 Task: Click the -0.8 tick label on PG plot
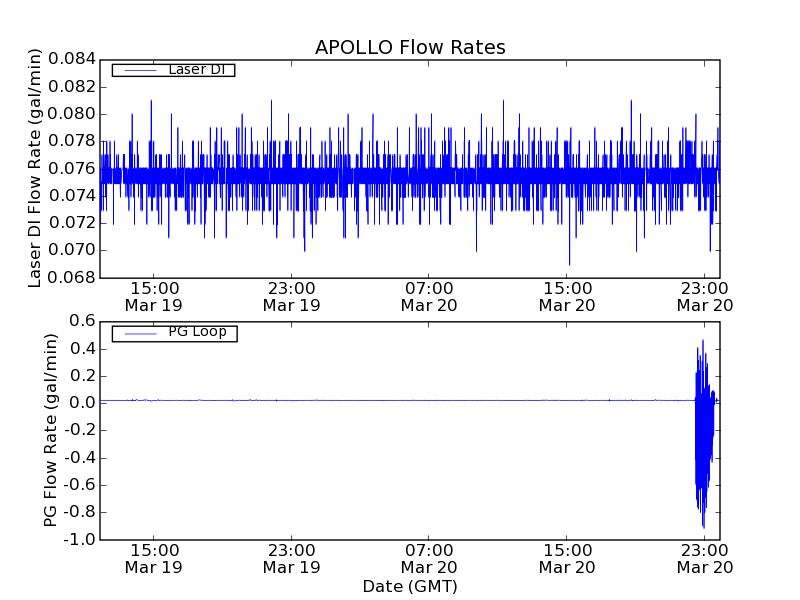80,512
